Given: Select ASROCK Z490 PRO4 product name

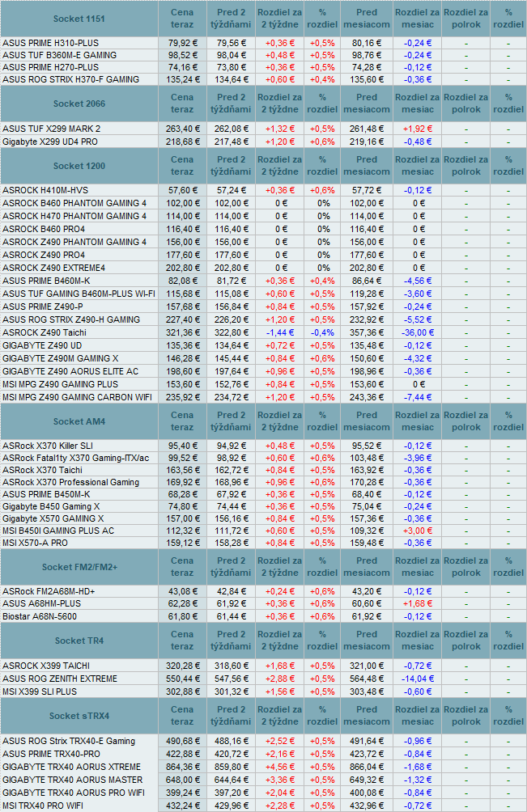Looking at the screenshot, I should pyautogui.click(x=44, y=255).
